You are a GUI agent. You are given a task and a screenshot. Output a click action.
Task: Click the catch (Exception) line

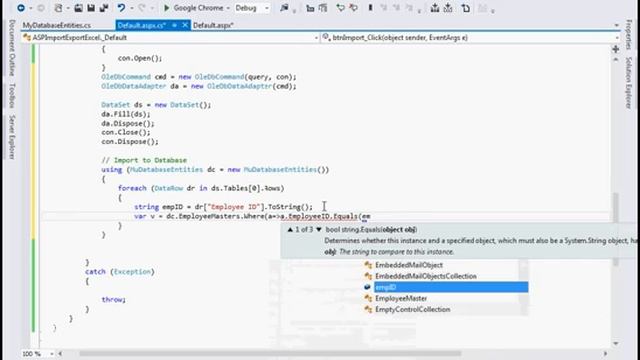(x=120, y=272)
